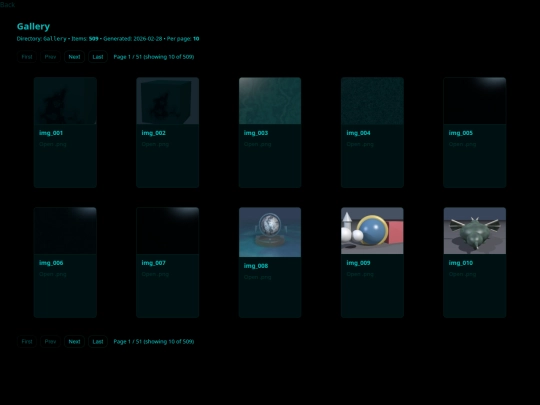Go back via the Back link
Image resolution: width=540 pixels, height=405 pixels.
coord(7,4)
